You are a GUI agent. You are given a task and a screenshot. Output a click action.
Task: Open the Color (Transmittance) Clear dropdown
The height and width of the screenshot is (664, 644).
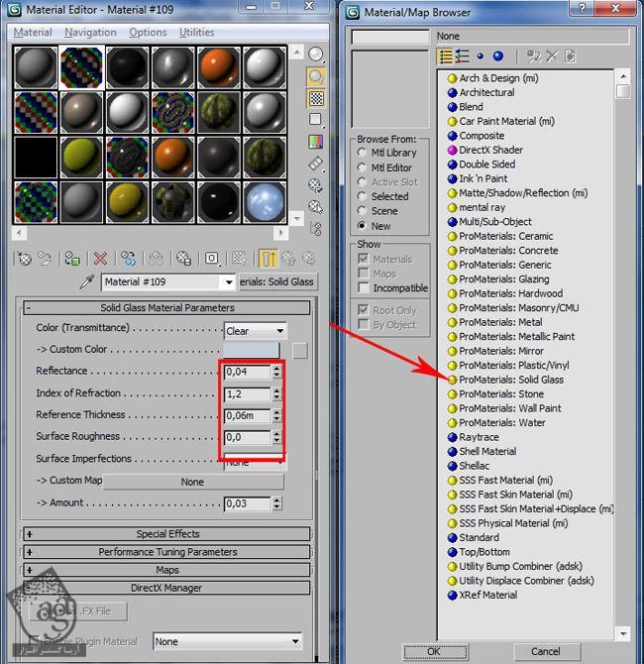tap(255, 331)
